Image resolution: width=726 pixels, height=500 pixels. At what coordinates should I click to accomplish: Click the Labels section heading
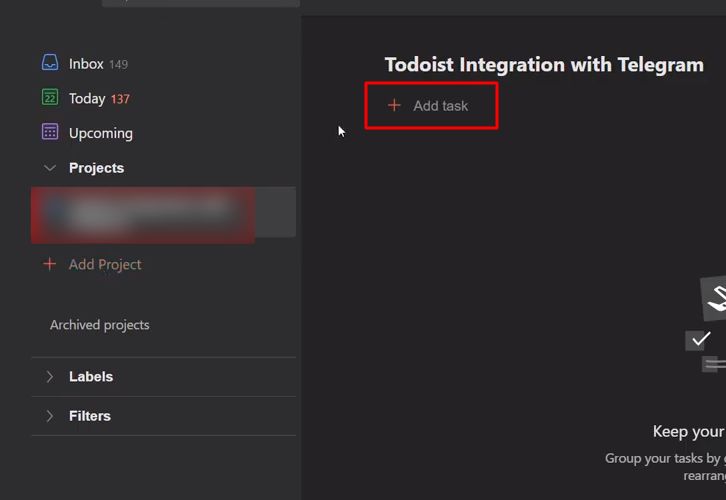[91, 376]
